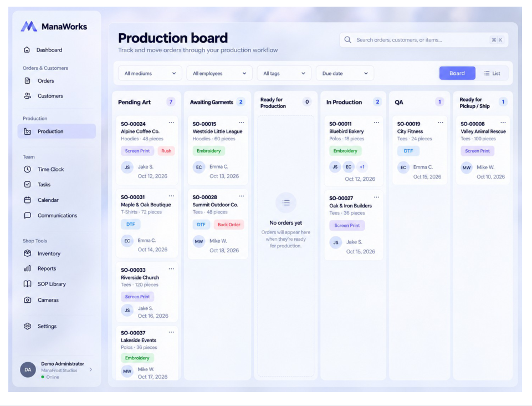Open more options on SO-00019 card
532x406 pixels.
441,123
